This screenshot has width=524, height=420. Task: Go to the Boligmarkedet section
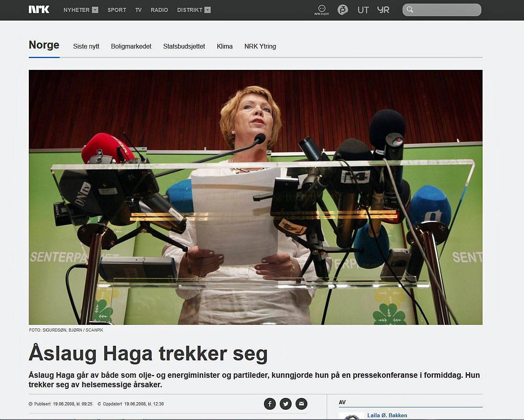tap(131, 47)
